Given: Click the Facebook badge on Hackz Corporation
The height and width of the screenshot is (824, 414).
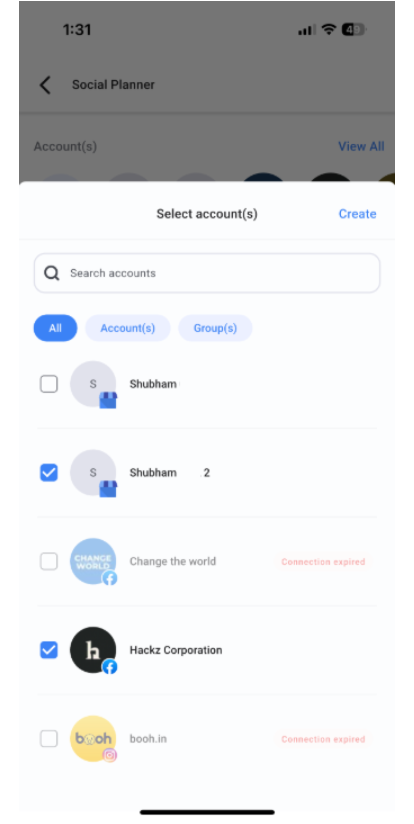Looking at the screenshot, I should pos(109,667).
